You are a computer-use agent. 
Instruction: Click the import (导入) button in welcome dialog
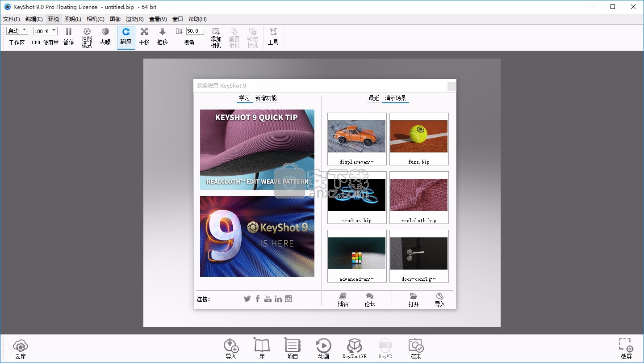(x=440, y=300)
